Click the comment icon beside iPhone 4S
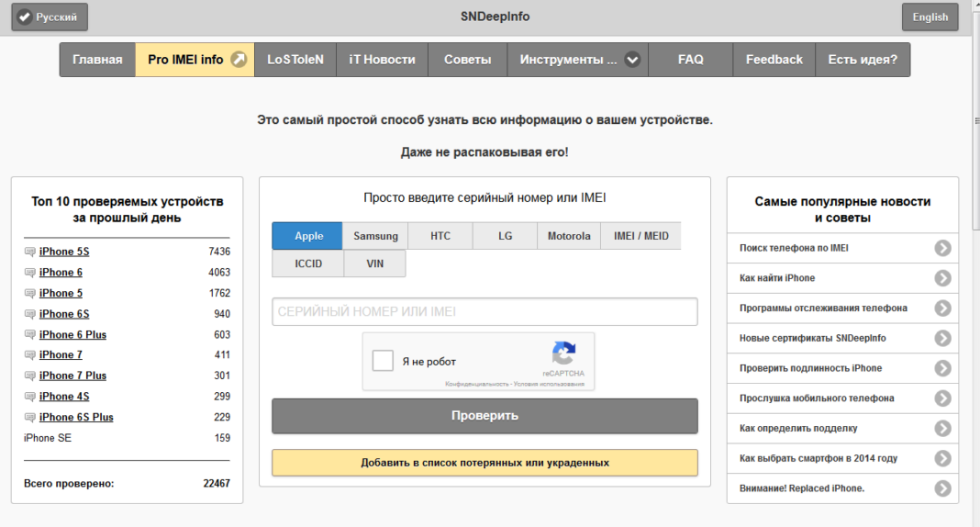Image resolution: width=980 pixels, height=527 pixels. [29, 397]
